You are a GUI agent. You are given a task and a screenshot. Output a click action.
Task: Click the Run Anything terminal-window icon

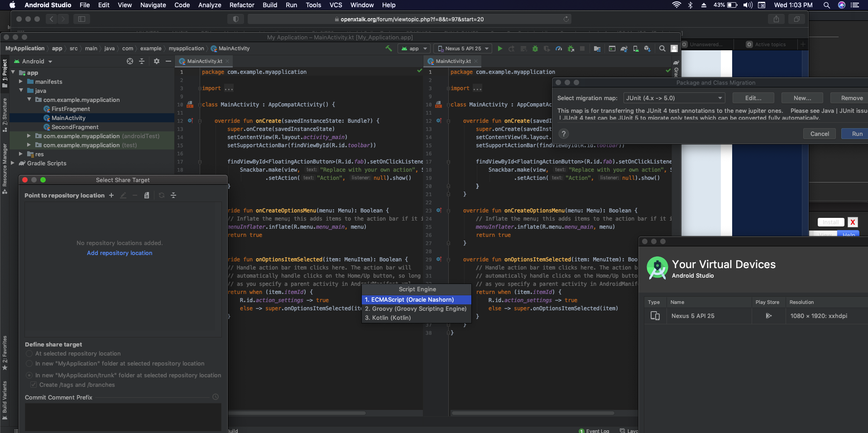tap(612, 48)
